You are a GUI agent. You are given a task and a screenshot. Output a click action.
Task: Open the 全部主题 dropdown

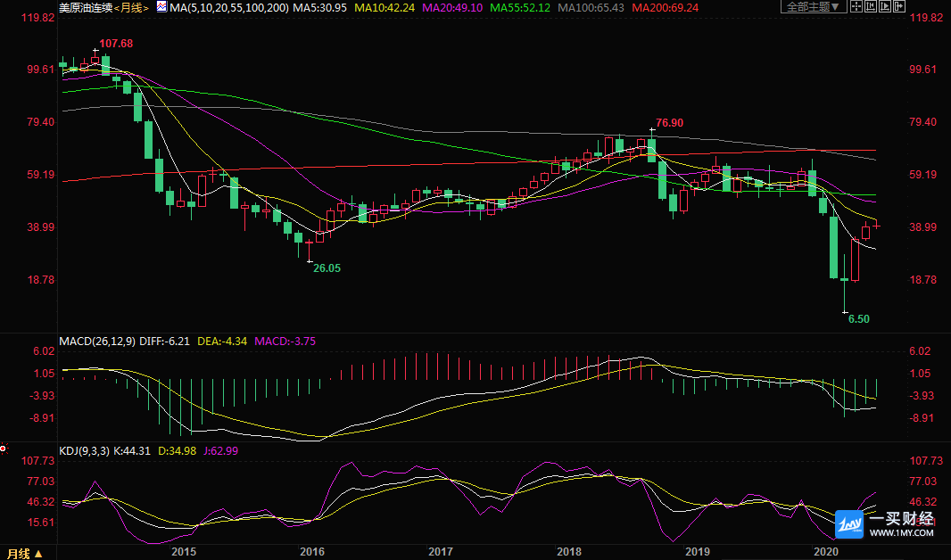[x=814, y=6]
